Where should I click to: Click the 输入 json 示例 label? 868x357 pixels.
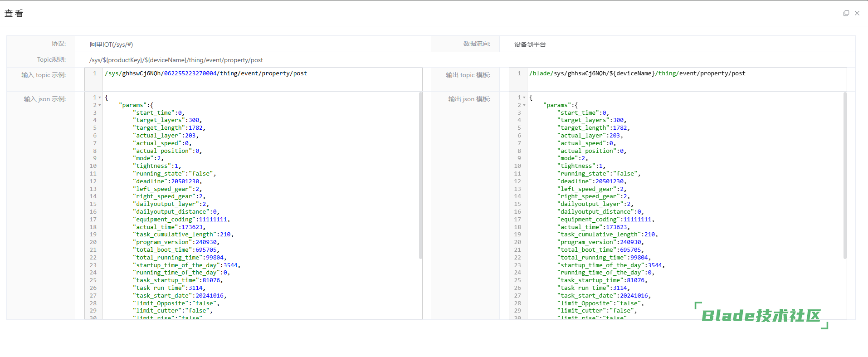click(x=45, y=99)
